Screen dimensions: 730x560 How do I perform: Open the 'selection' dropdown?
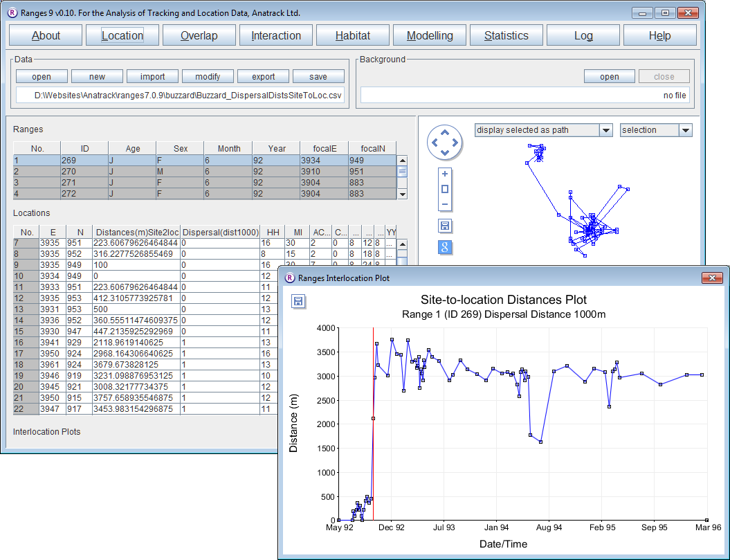pos(685,130)
